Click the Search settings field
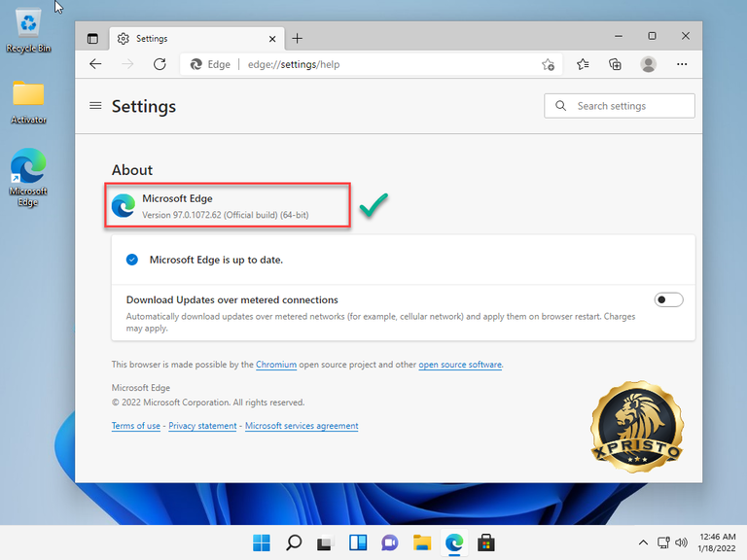747x560 pixels. pyautogui.click(x=620, y=106)
